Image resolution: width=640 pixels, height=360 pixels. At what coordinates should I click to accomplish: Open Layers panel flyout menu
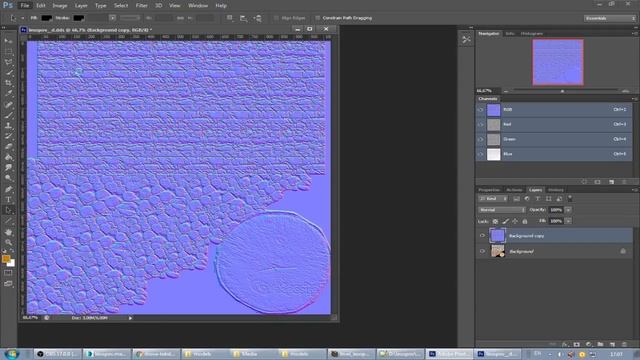click(634, 190)
